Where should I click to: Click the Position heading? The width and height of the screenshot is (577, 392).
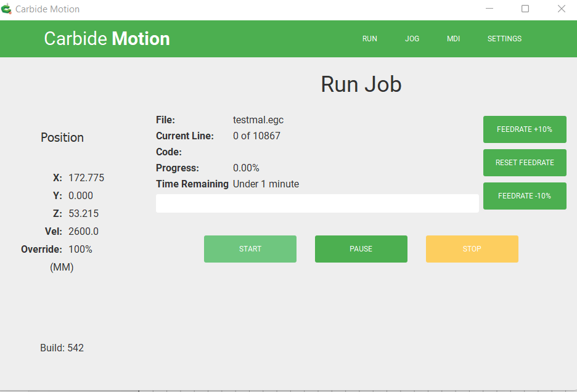tap(62, 137)
